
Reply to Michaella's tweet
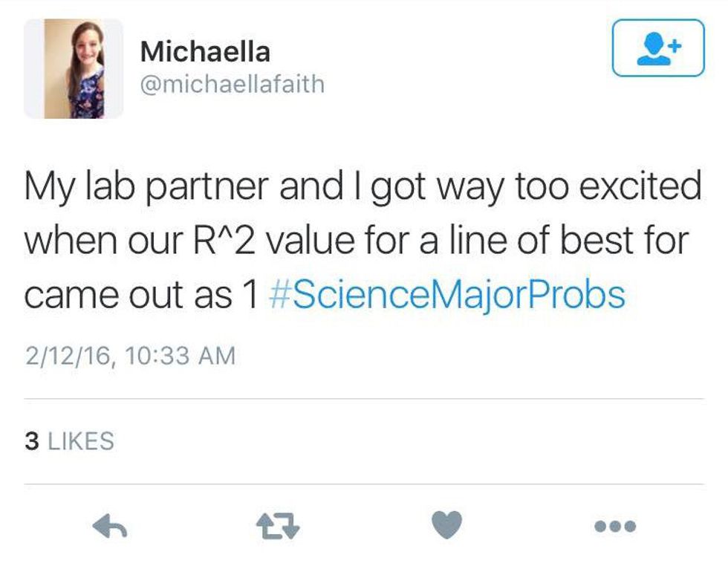tap(111, 526)
